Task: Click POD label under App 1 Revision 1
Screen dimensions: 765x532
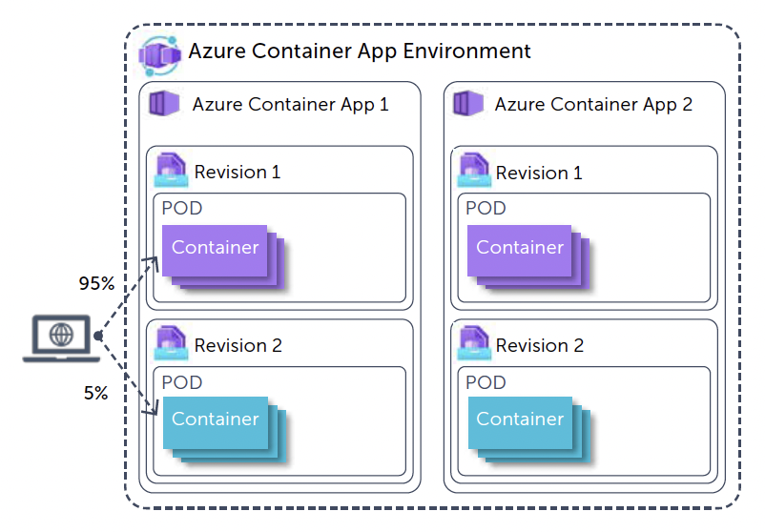Action: pyautogui.click(x=182, y=208)
